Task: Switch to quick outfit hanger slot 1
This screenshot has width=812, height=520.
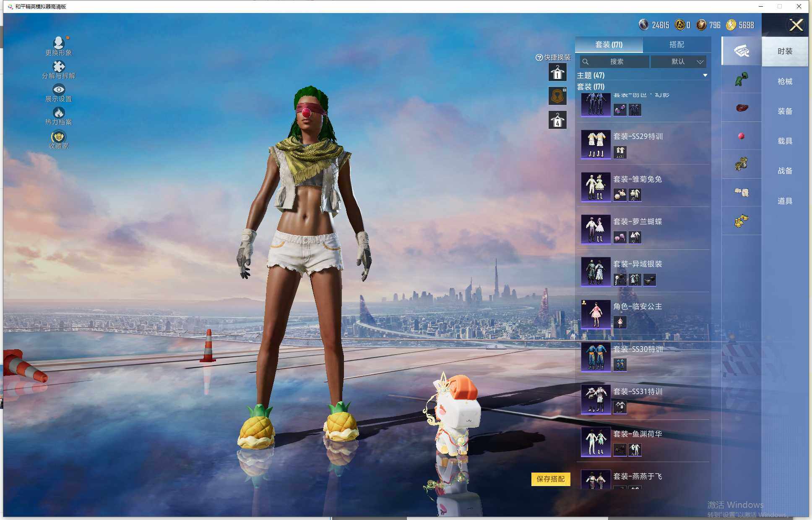Action: (x=557, y=73)
